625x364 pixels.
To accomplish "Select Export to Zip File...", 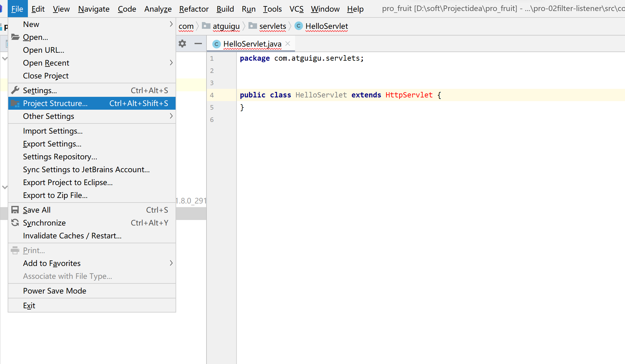I will [92, 195].
